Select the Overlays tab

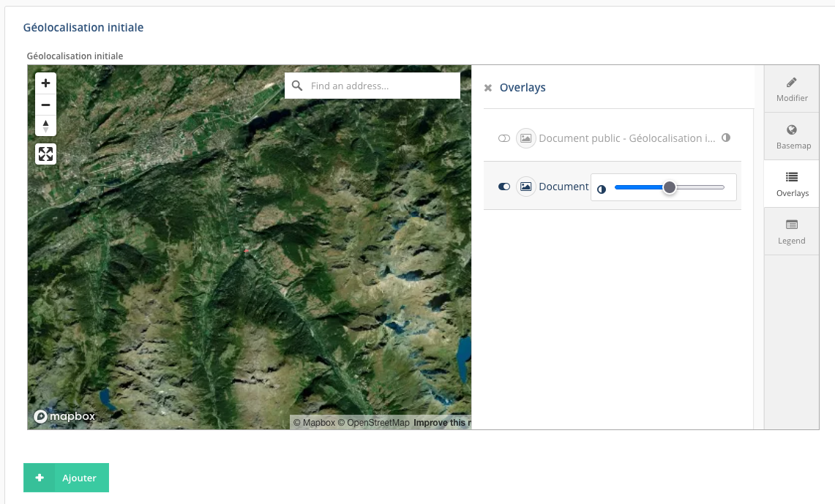[x=792, y=184]
